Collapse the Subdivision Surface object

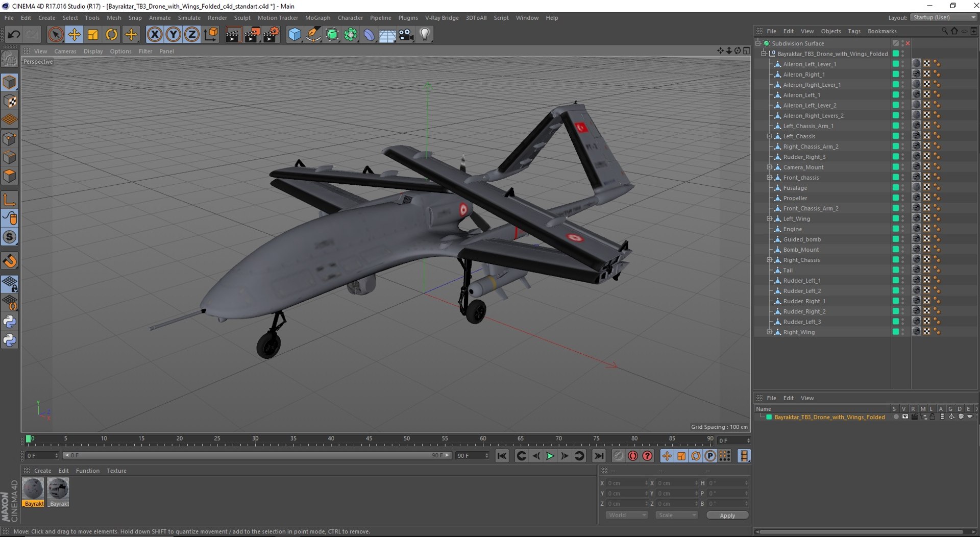(x=758, y=43)
